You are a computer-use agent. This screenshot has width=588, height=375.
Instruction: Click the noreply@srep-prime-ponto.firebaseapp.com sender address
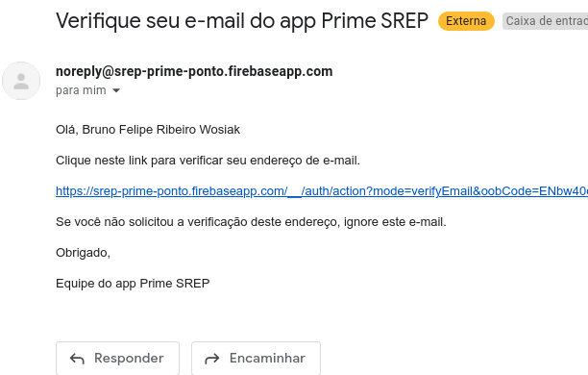[194, 71]
